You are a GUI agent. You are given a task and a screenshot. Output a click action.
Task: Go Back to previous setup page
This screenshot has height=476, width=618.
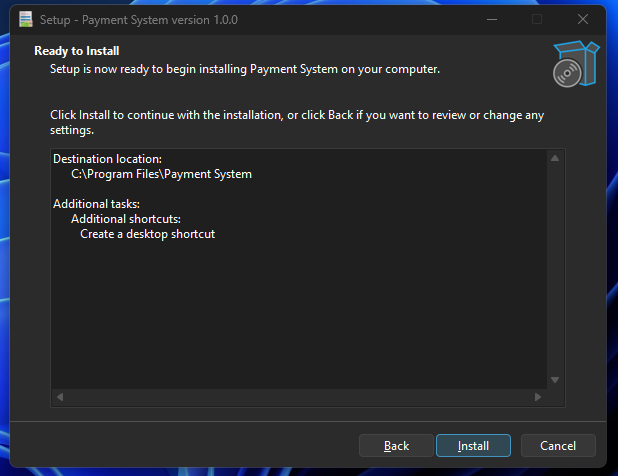pos(396,445)
